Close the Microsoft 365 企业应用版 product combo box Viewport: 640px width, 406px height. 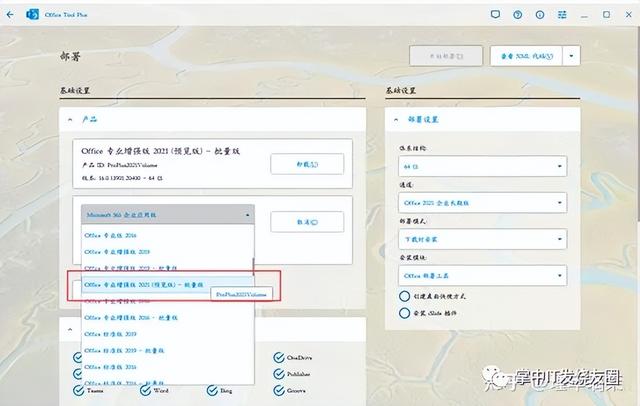tap(168, 215)
